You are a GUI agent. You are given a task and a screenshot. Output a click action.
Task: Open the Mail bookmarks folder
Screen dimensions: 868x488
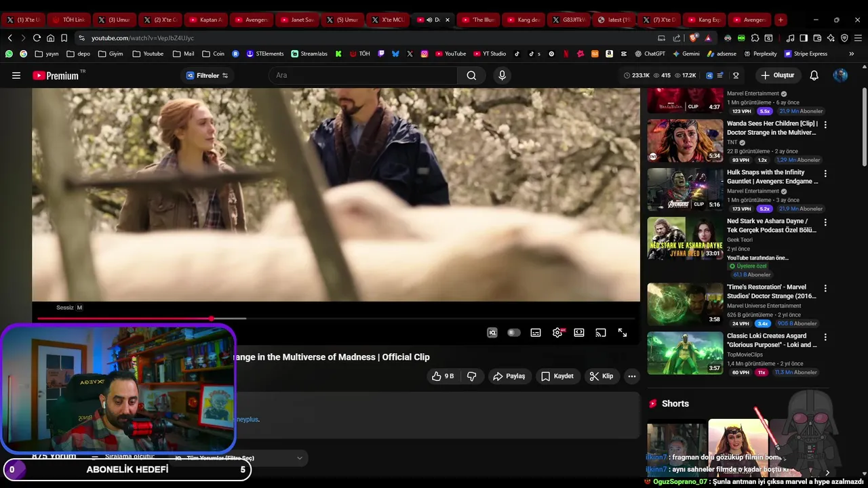pos(183,54)
